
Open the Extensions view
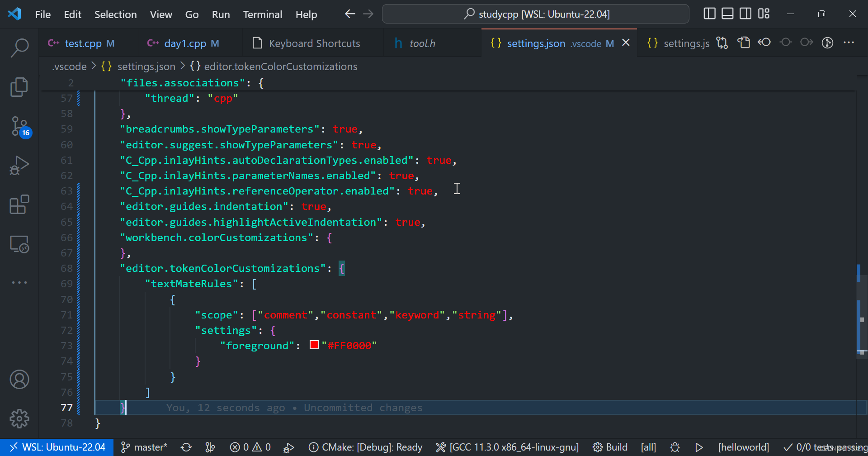coord(19,204)
